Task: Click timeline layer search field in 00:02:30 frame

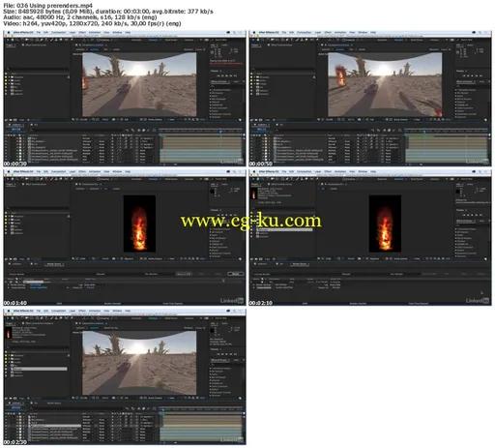Action: 76,408
